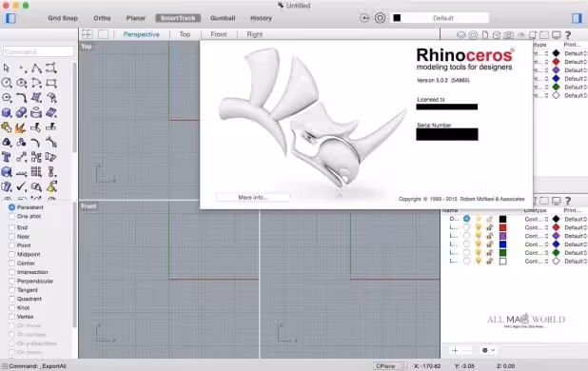Click the arrow-in-circle icon in top toolbar
Image resolution: width=588 pixels, height=371 pixels.
364,18
